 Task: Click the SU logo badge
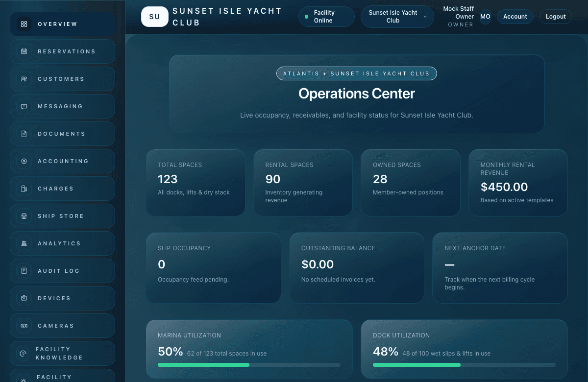154,17
